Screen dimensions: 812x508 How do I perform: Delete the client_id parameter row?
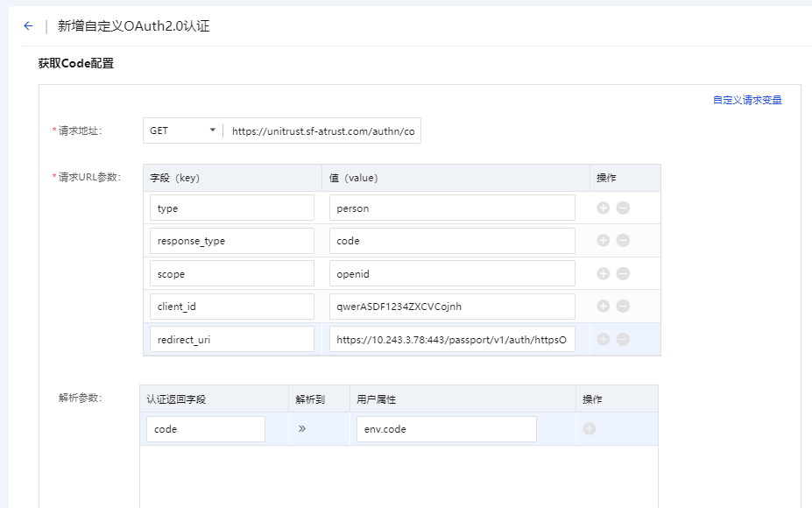(623, 307)
